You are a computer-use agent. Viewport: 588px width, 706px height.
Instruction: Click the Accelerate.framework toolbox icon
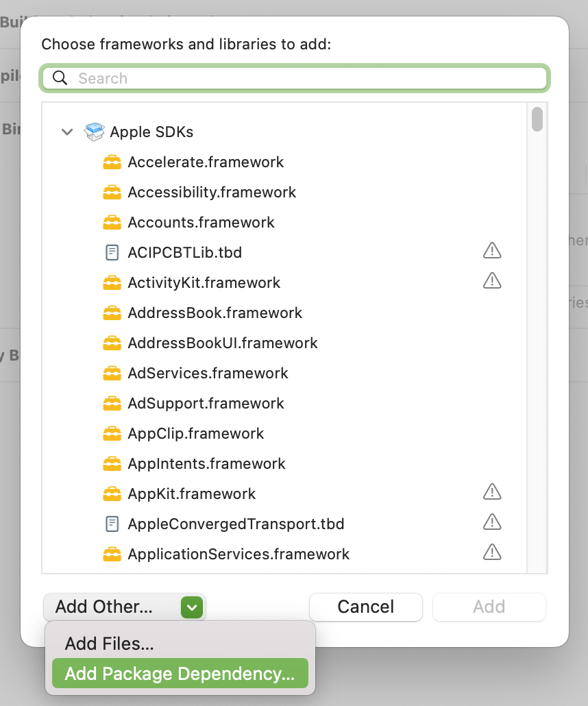112,162
